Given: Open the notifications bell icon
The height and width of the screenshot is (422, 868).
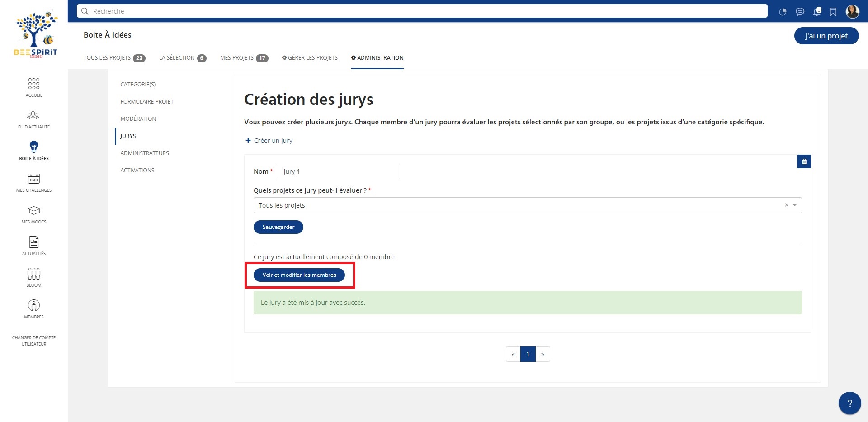Looking at the screenshot, I should [817, 12].
